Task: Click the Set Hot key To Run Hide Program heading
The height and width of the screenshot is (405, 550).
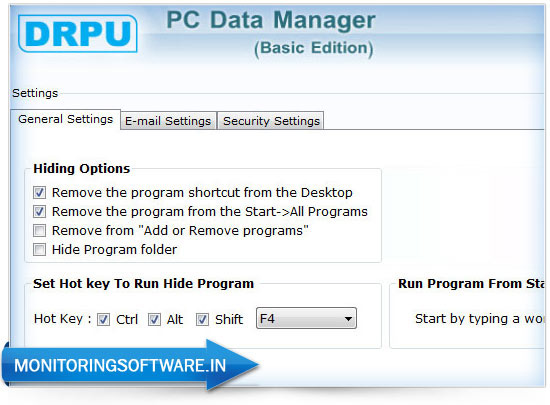Action: point(143,283)
